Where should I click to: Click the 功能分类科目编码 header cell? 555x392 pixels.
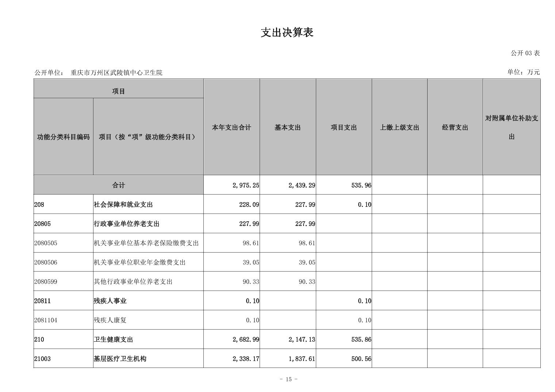63,137
